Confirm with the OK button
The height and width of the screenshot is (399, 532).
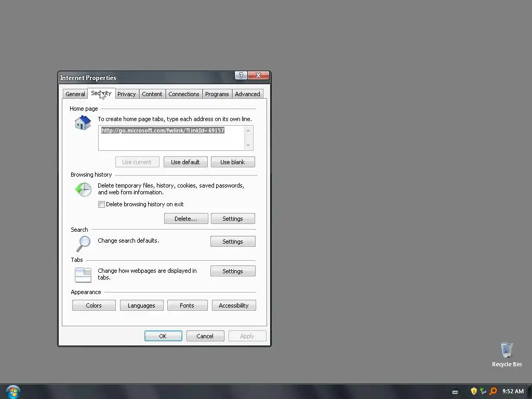tap(163, 336)
